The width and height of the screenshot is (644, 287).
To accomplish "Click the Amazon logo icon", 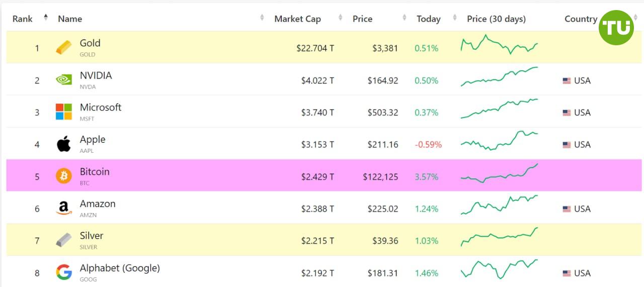I will tap(64, 209).
